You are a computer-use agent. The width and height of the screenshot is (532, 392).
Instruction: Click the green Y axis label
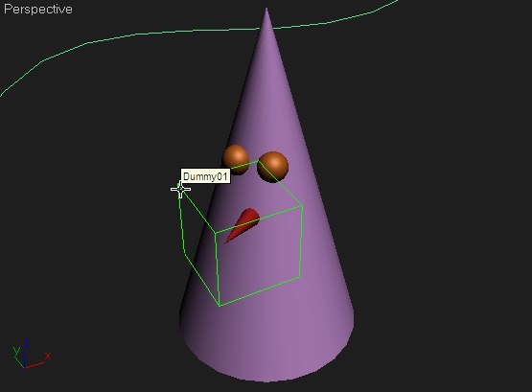pos(15,351)
